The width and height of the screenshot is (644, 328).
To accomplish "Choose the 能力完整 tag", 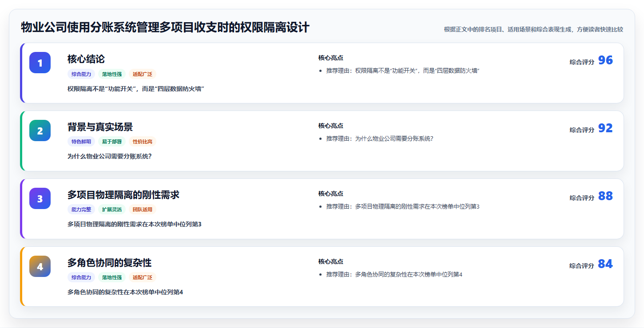I will click(81, 210).
